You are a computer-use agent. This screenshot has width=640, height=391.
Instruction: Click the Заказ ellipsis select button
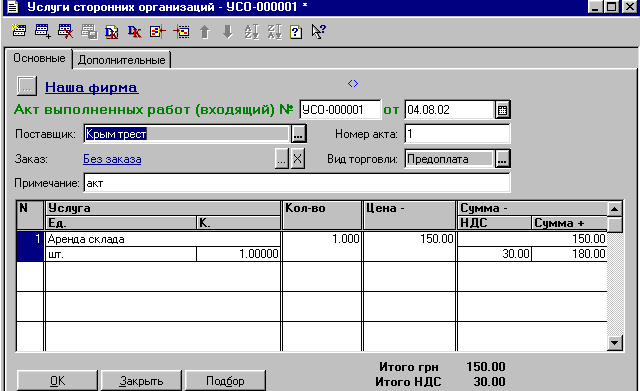282,159
